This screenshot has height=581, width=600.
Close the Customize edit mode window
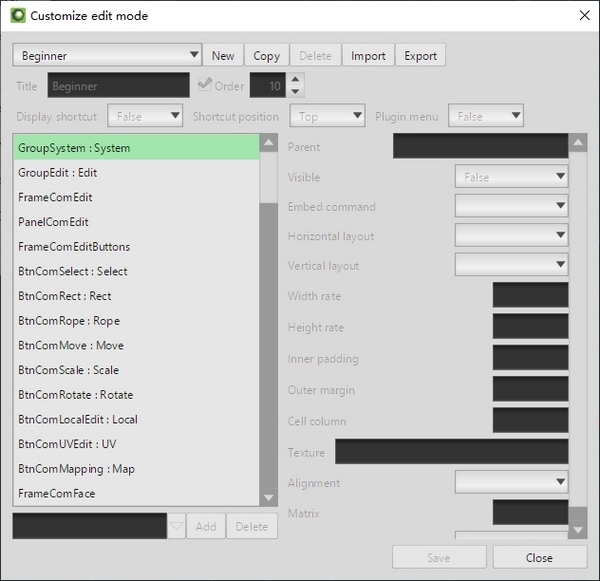[x=584, y=15]
